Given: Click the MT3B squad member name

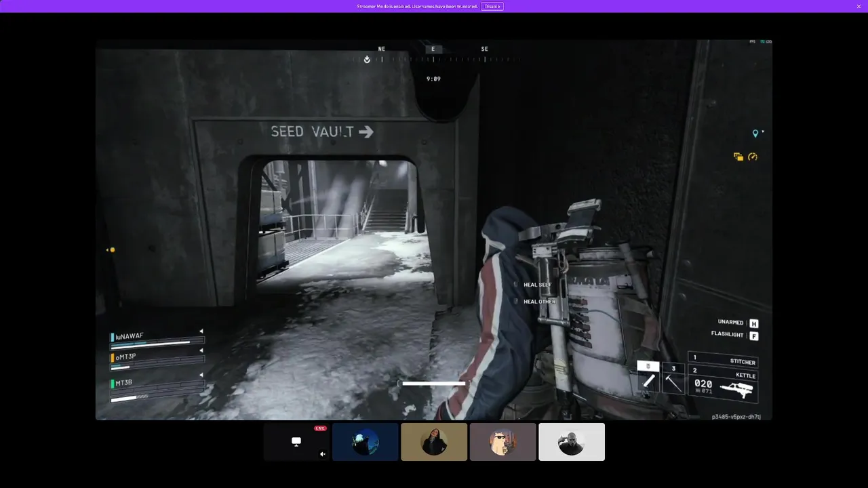Looking at the screenshot, I should 123,383.
